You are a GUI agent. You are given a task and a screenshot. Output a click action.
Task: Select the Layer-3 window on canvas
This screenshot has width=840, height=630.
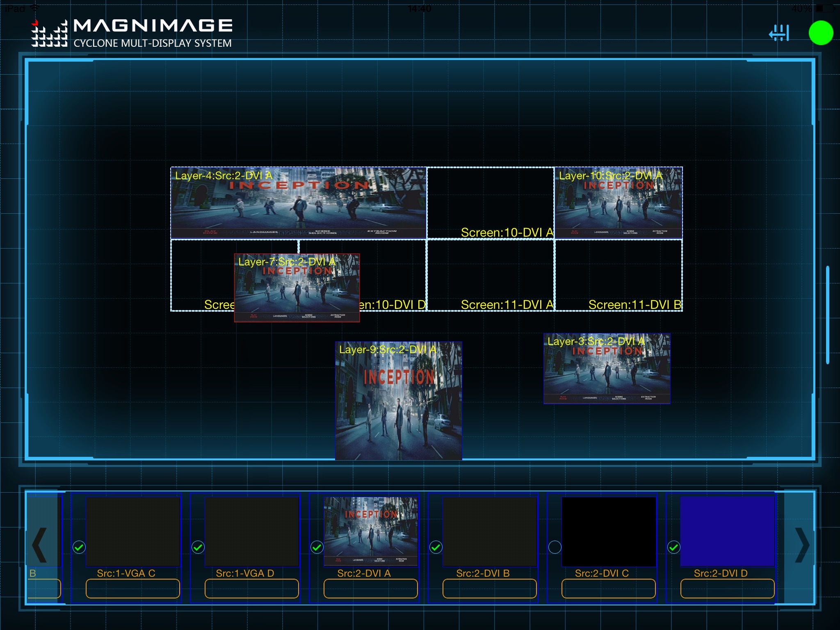pos(607,369)
